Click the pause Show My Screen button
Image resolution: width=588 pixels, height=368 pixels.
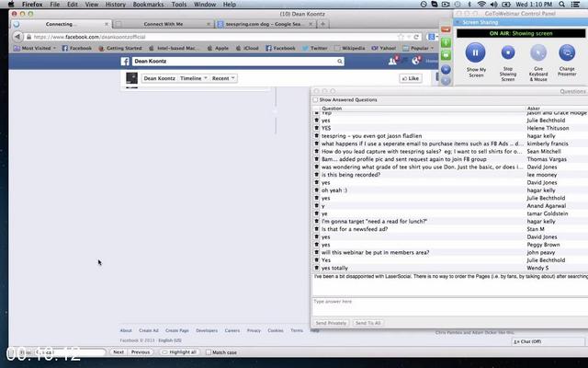click(x=475, y=52)
